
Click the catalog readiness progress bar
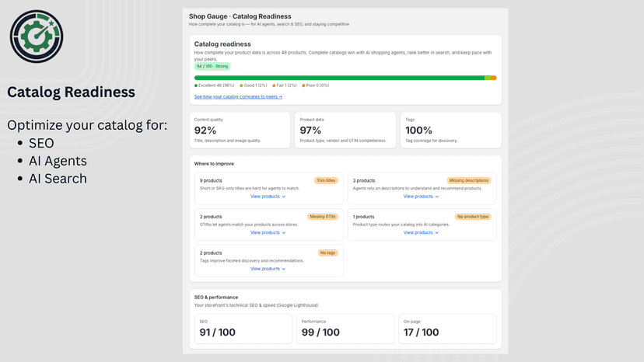[x=345, y=78]
